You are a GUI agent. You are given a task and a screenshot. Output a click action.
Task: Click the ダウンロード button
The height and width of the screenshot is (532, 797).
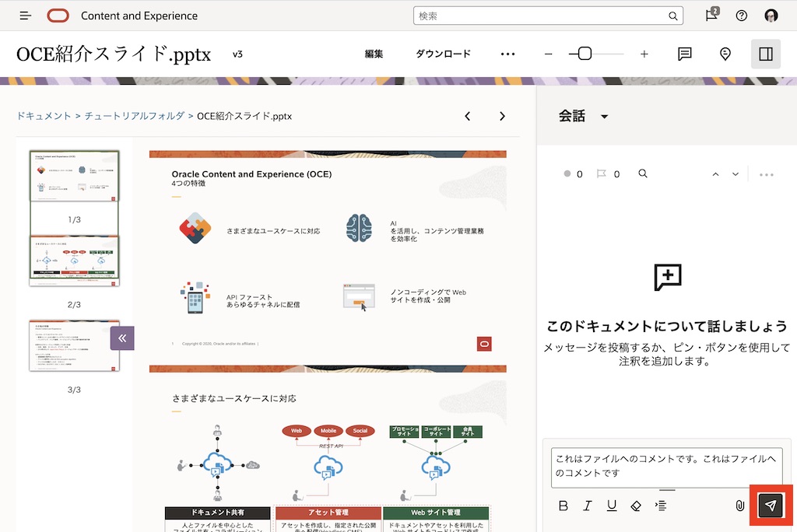[444, 54]
